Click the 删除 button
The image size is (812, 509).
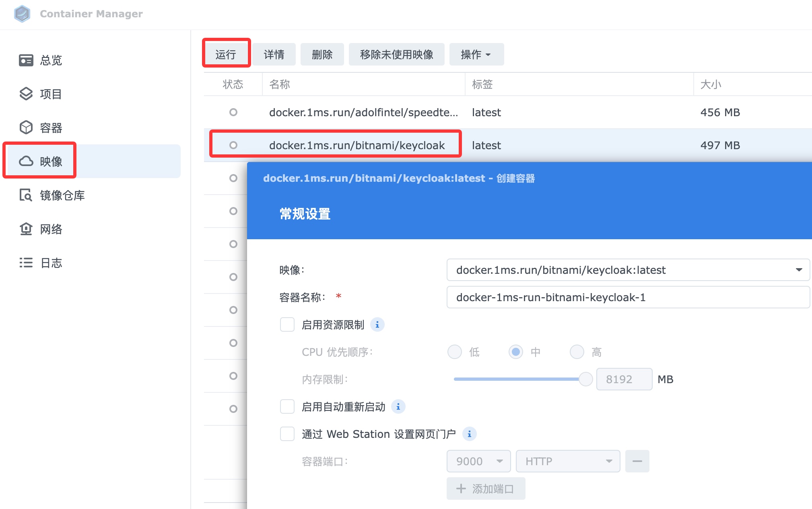pyautogui.click(x=322, y=54)
